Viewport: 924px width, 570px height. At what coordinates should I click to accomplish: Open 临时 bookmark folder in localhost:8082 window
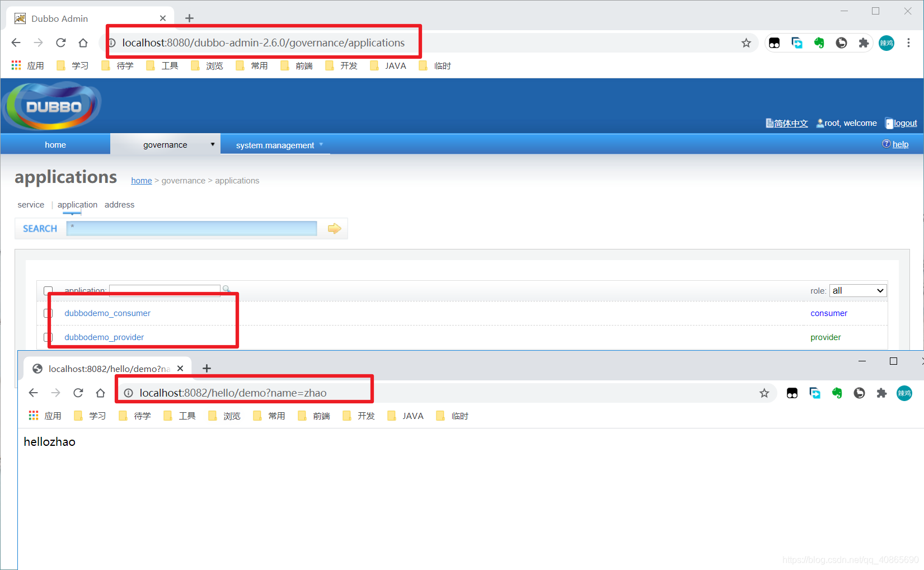(452, 416)
